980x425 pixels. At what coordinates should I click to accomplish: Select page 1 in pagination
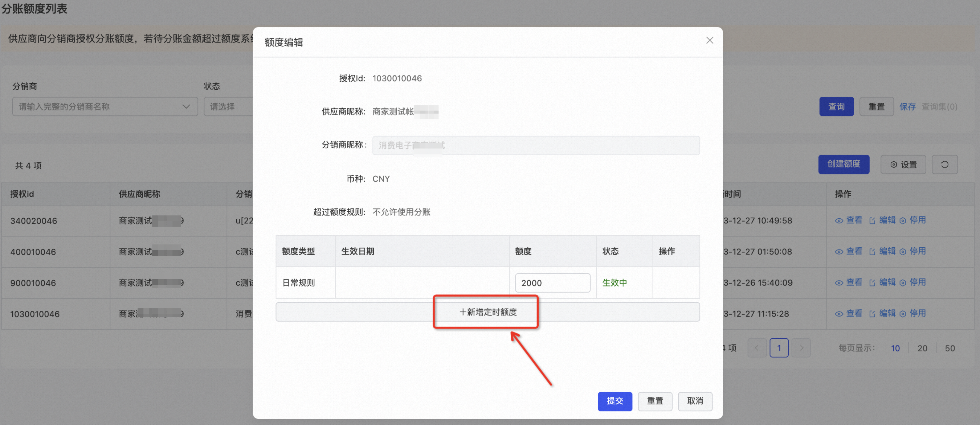pyautogui.click(x=779, y=348)
